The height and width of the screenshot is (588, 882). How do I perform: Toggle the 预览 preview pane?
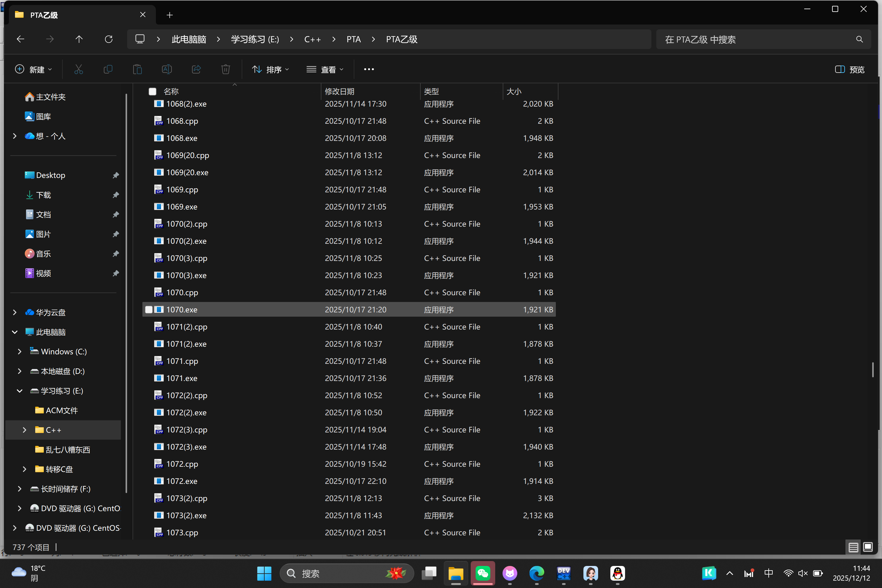click(849, 70)
